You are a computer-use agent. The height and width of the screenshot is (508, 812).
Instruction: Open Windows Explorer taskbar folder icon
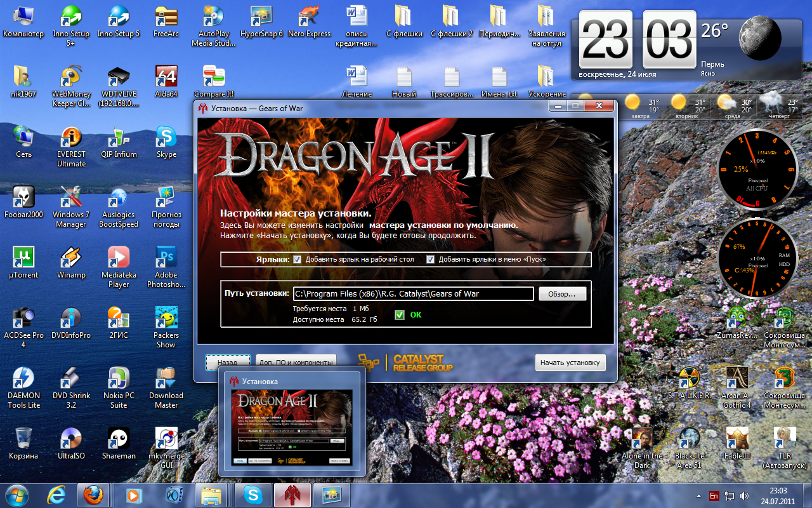[x=212, y=495]
